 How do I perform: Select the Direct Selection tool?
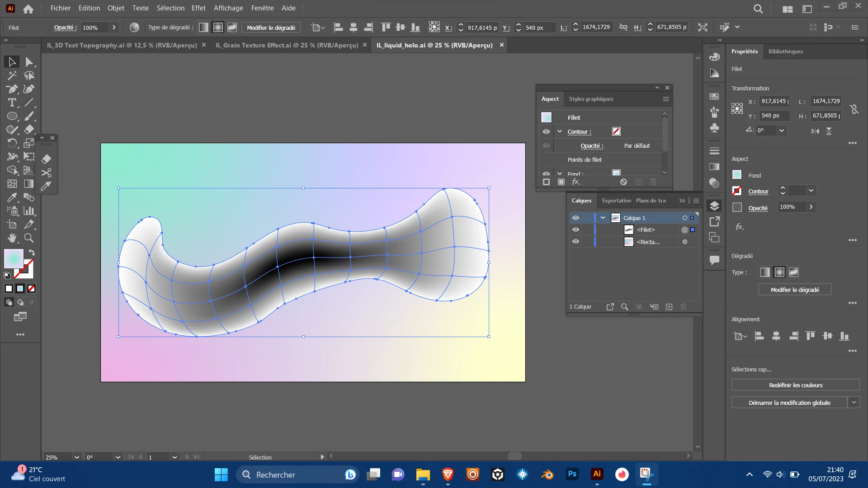pos(29,62)
